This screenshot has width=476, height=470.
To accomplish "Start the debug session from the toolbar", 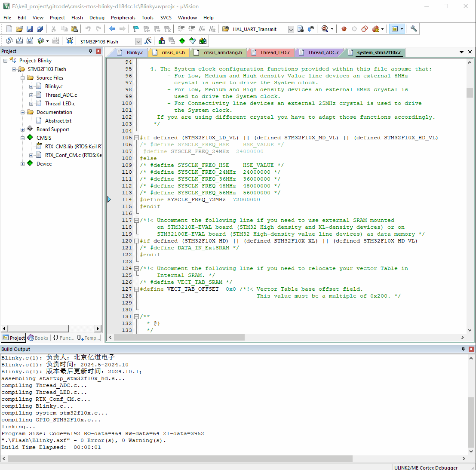I will click(325, 29).
